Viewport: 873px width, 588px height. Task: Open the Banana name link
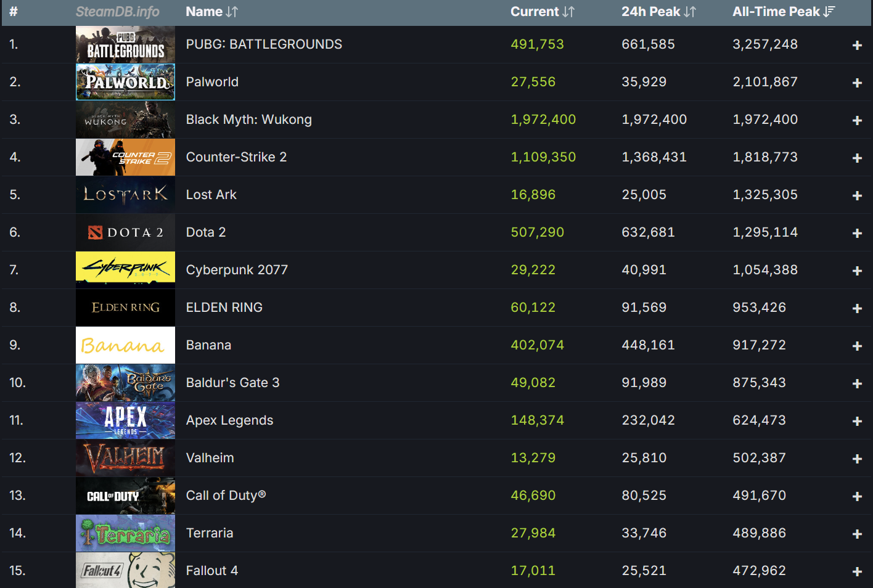point(208,345)
